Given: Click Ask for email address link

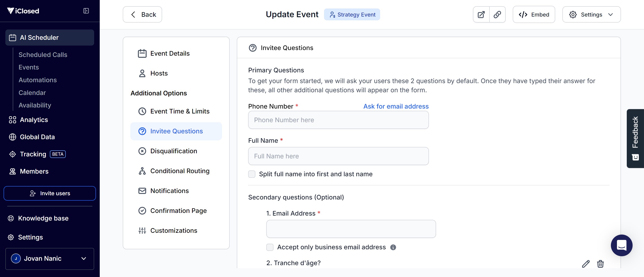Looking at the screenshot, I should click(396, 106).
